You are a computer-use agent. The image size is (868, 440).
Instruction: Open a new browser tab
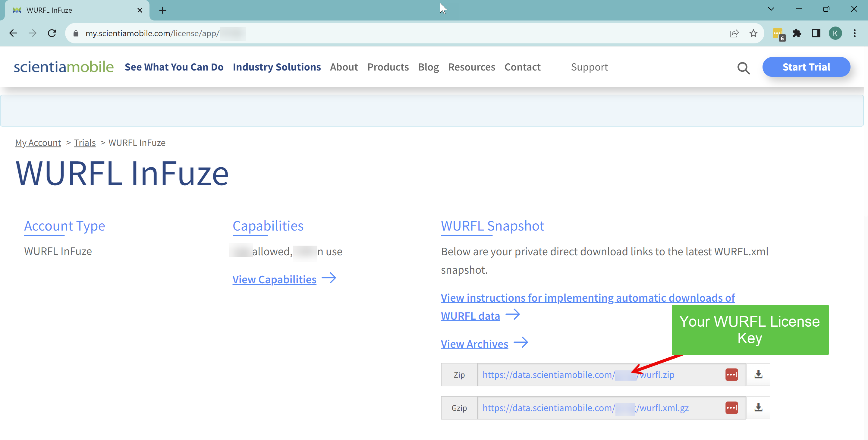[x=162, y=11]
